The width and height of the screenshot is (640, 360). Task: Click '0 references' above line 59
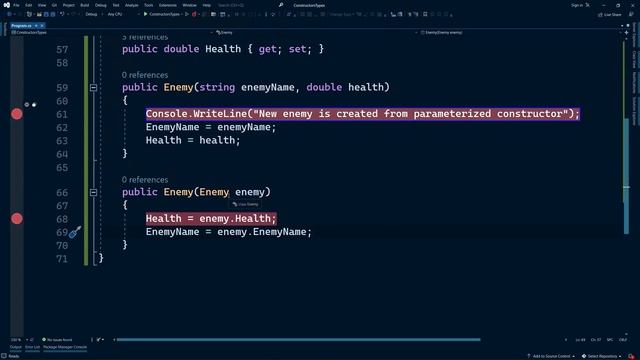pyautogui.click(x=145, y=75)
